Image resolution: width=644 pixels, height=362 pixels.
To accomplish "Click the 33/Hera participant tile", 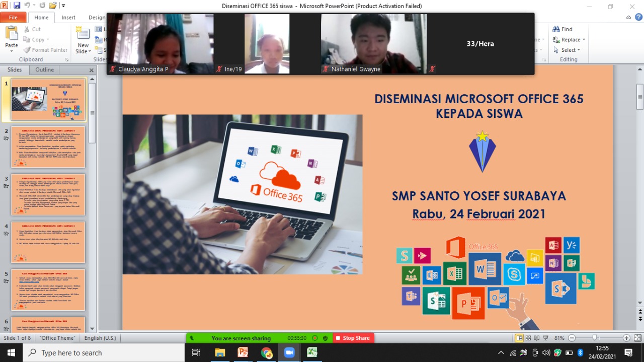I will [480, 44].
